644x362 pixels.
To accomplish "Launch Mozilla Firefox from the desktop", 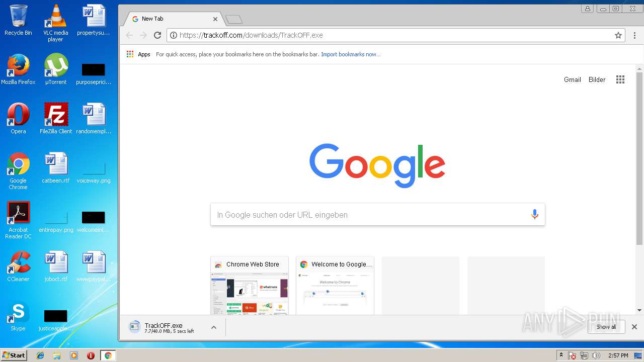I will 18,69.
